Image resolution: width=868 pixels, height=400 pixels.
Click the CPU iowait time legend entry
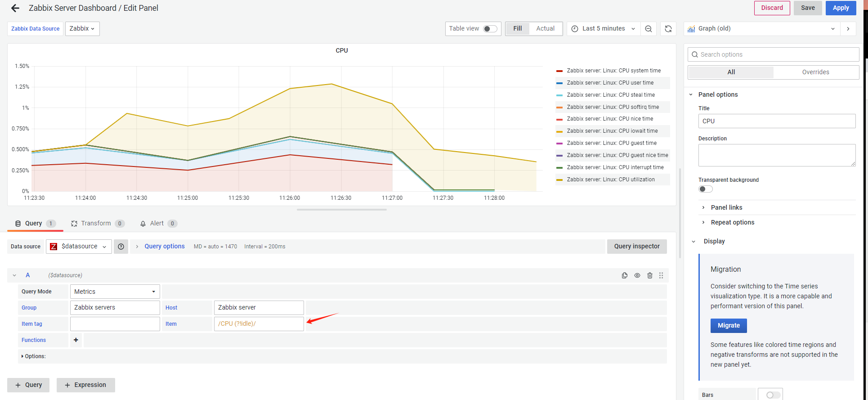[612, 131]
